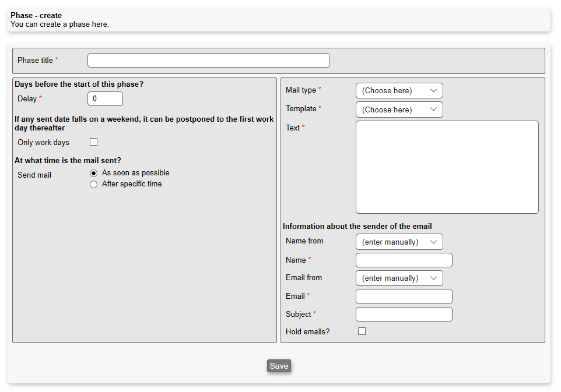Click the Phase - create heading
Viewport: 561px width, 392px height.
tap(36, 16)
